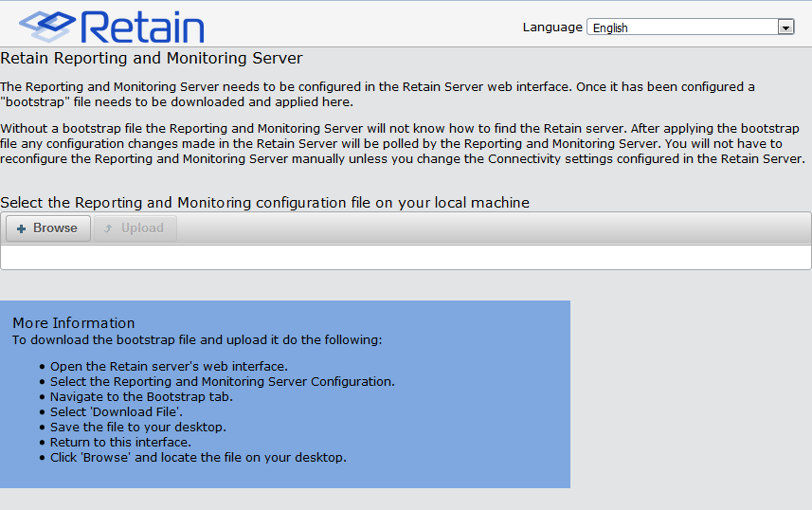The height and width of the screenshot is (510, 812).
Task: Click the Retain wordmark text in the header
Action: pyautogui.click(x=142, y=26)
